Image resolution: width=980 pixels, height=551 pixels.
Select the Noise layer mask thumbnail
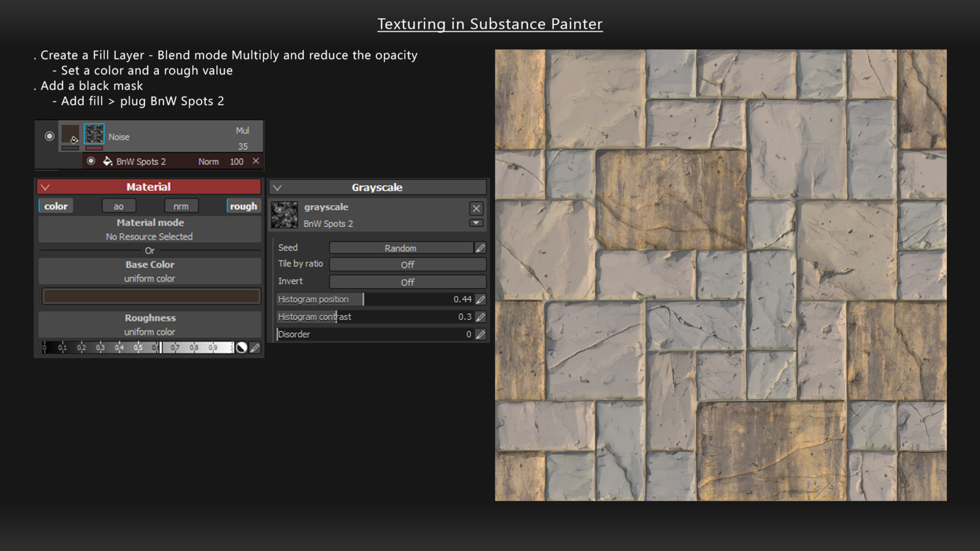[x=94, y=134]
